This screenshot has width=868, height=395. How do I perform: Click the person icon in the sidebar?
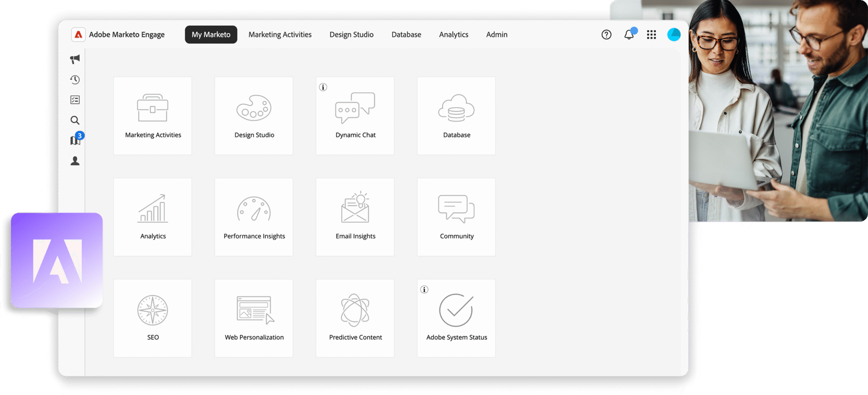(x=75, y=161)
